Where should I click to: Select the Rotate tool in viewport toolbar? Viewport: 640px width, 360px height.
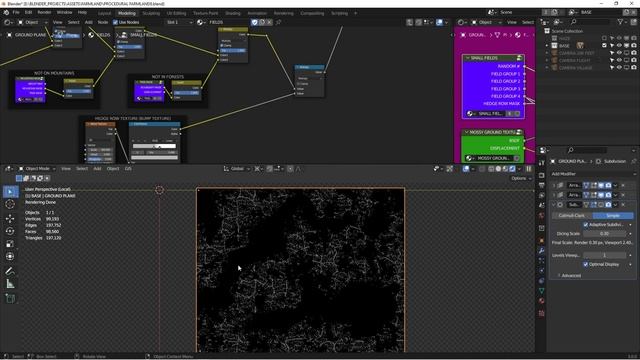tap(10, 231)
